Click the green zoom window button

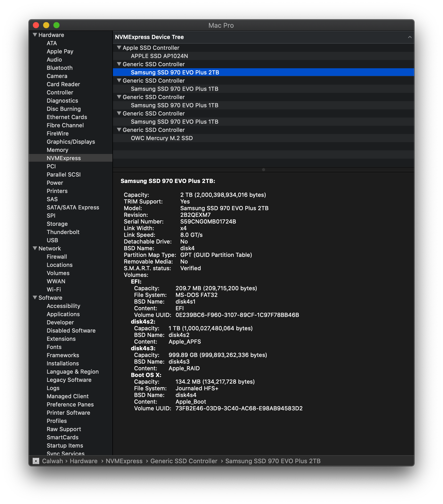(56, 25)
